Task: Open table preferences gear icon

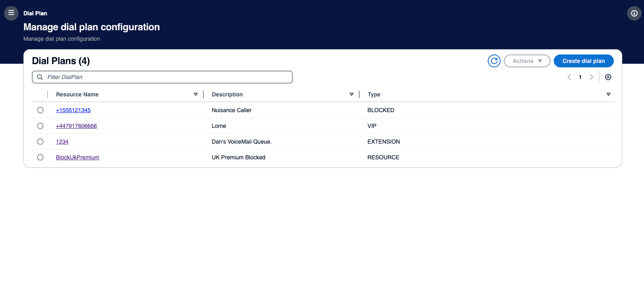Action: (608, 77)
